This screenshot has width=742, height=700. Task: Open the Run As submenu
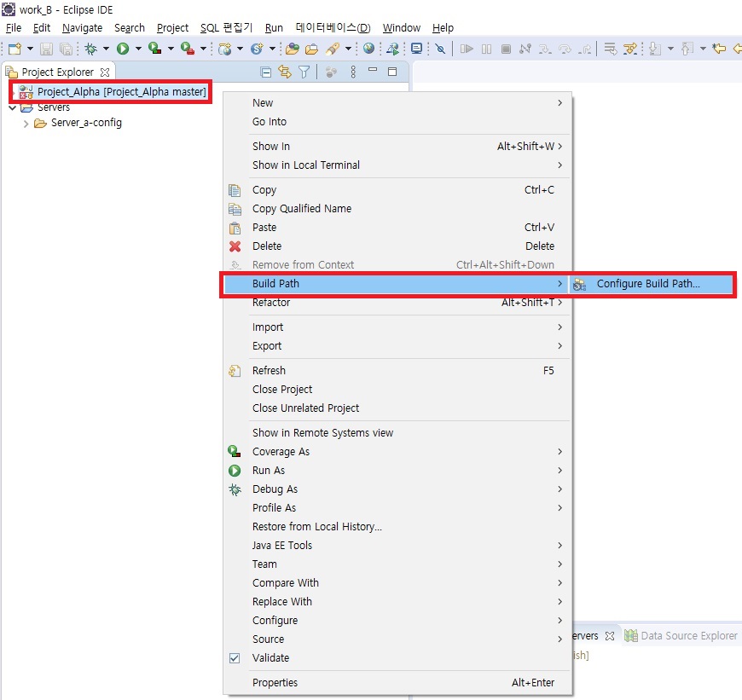coord(397,470)
